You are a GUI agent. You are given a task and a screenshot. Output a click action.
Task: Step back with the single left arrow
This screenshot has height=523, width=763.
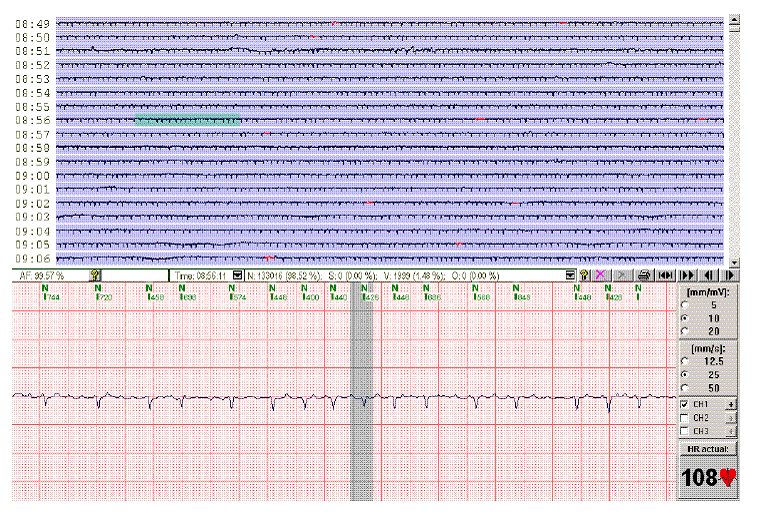(711, 274)
